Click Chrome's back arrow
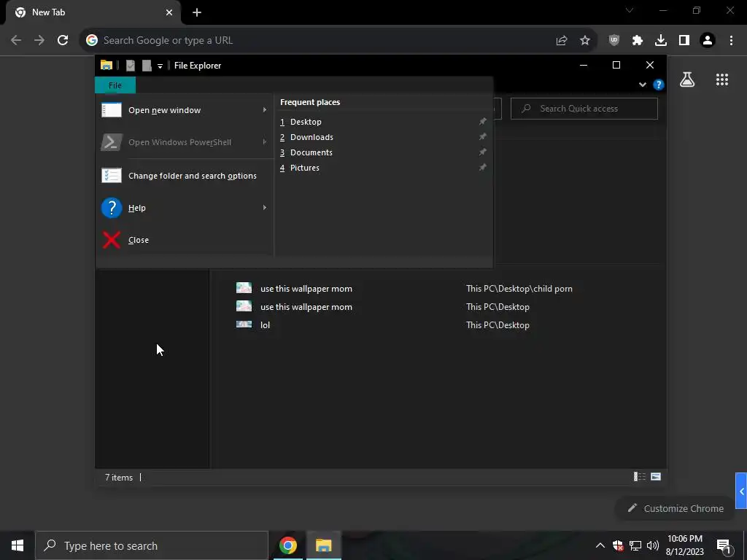747x560 pixels. pyautogui.click(x=16, y=40)
